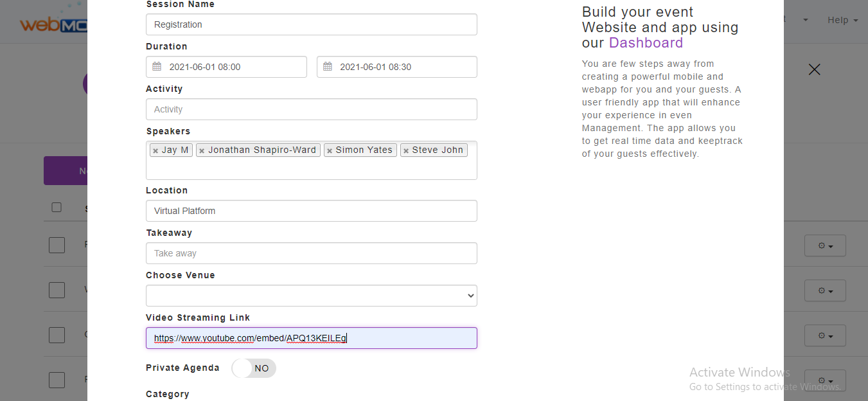
Task: Click the start date 2021-06-01 08:00 field
Action: pos(226,67)
